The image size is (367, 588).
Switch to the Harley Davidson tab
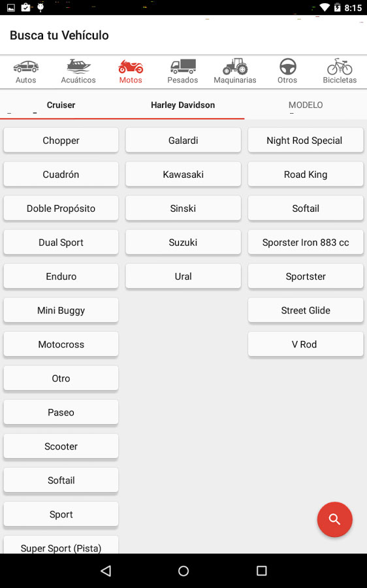183,105
